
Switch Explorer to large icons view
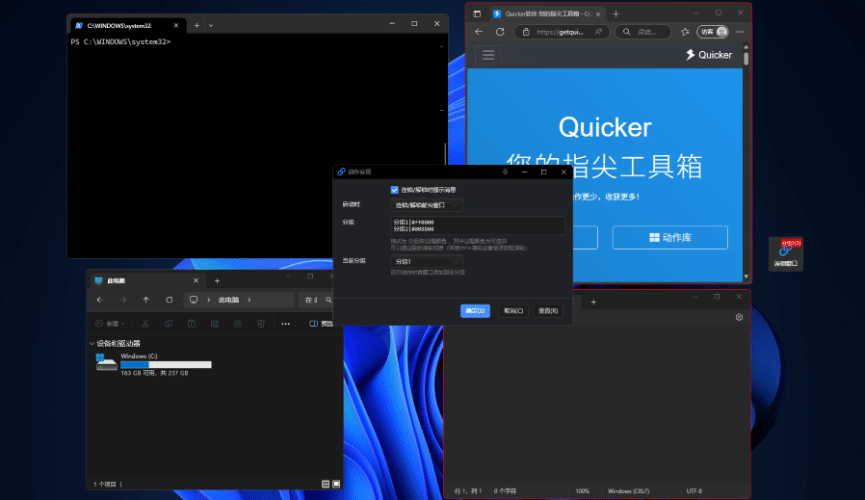click(x=336, y=484)
